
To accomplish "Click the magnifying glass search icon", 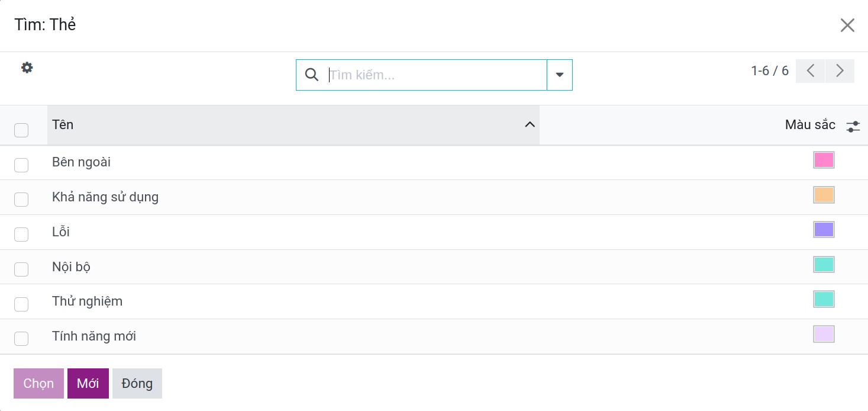I will (311, 75).
